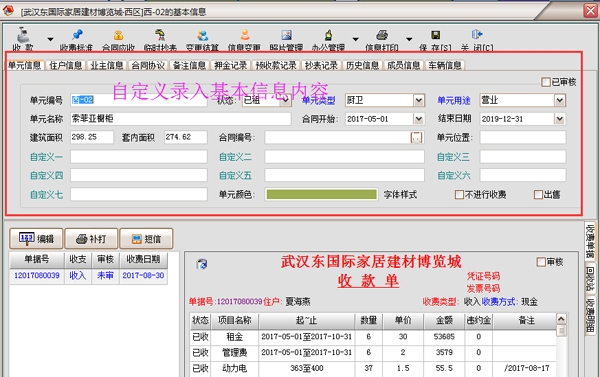Switch to 单元信息 tab
Image resolution: width=600 pixels, height=377 pixels.
[25, 65]
